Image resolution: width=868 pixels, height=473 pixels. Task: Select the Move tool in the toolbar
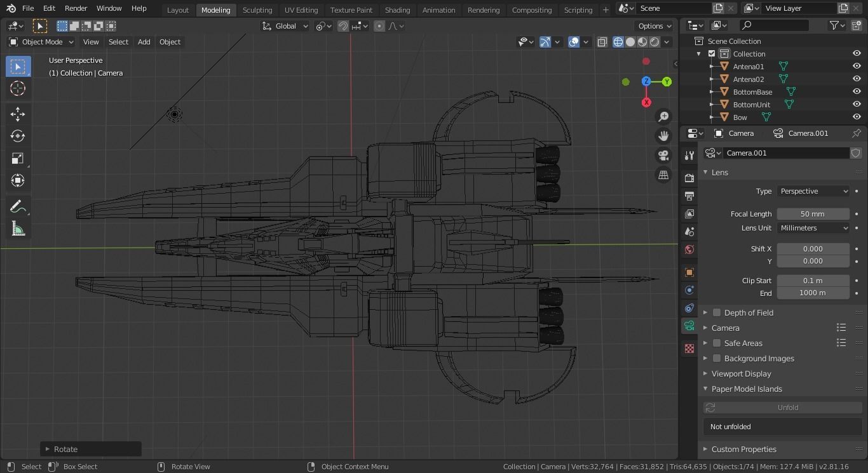[x=18, y=114]
